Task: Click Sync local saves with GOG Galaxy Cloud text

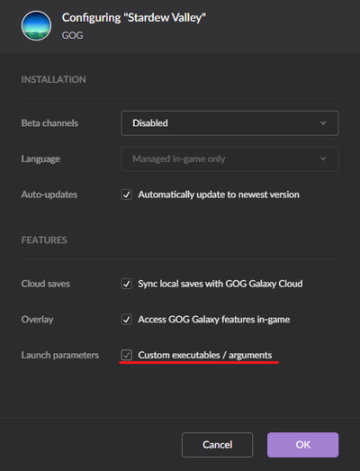Action: [x=220, y=284]
